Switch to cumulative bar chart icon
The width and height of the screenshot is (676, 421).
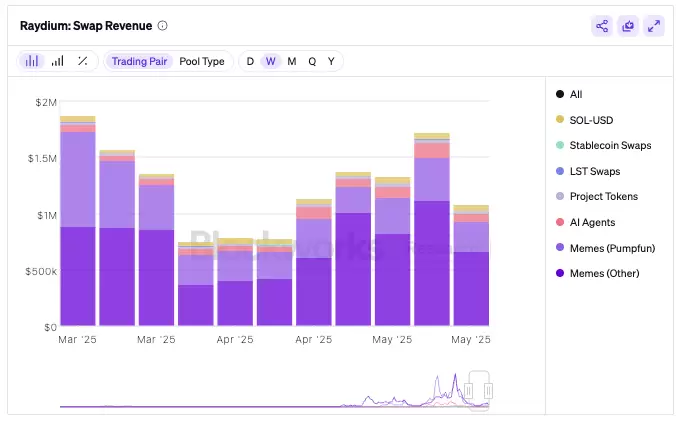pyautogui.click(x=57, y=61)
